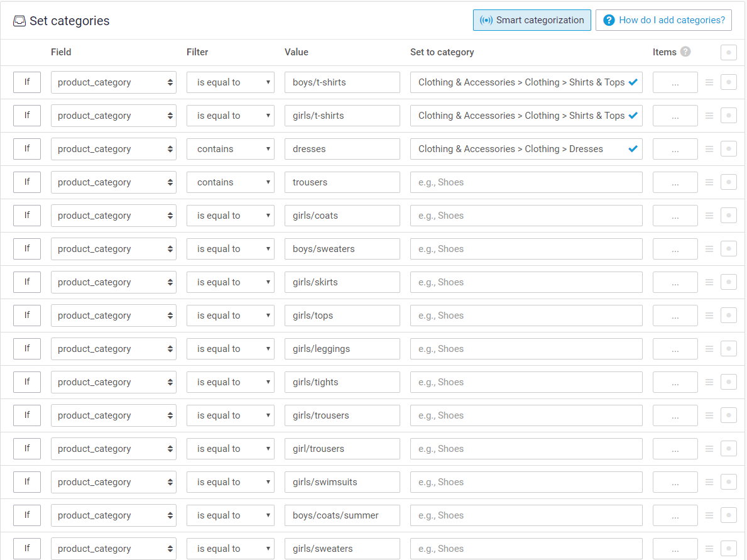Screen dimensions: 747x560
Task: Select the trousers rule checkbox
Action: (x=728, y=182)
